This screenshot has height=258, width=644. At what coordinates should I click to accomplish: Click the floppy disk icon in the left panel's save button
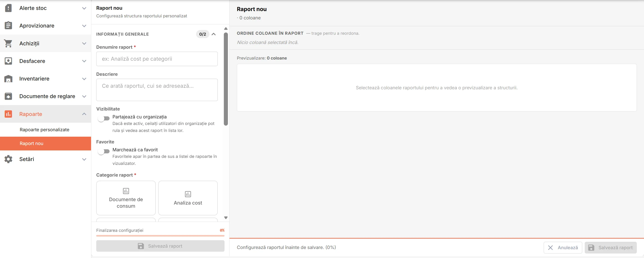[141, 246]
